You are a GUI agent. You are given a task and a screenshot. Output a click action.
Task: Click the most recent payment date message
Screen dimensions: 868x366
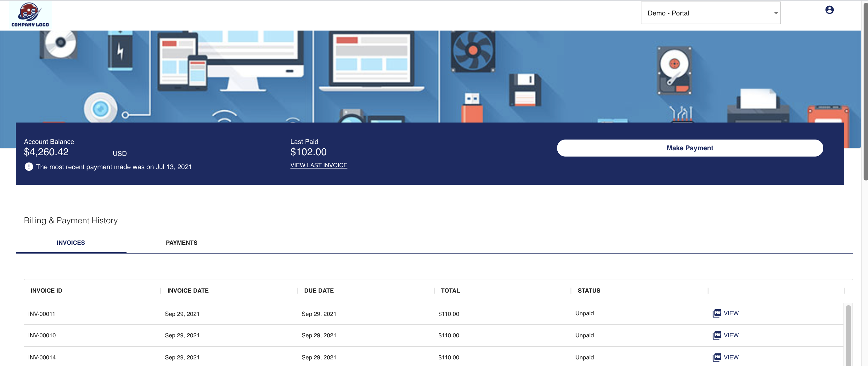tap(114, 167)
